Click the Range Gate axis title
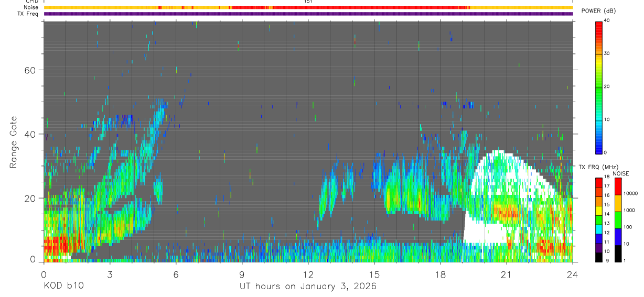Image resolution: width=644 pixels, height=297 pixels. click(14, 141)
